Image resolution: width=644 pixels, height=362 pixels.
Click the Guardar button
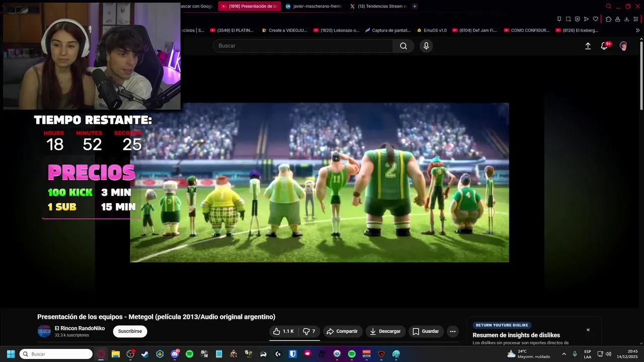point(426,331)
